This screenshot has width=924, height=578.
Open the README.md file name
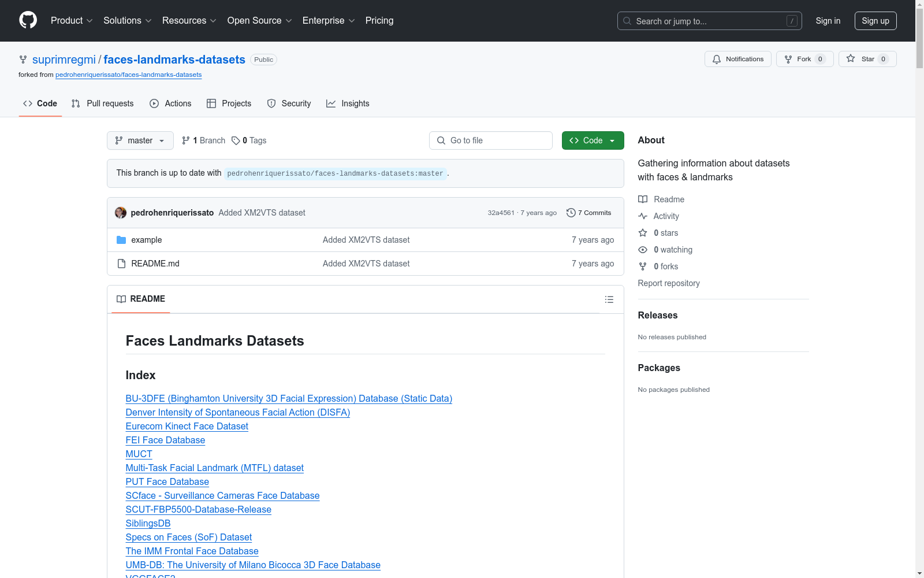[x=155, y=264]
